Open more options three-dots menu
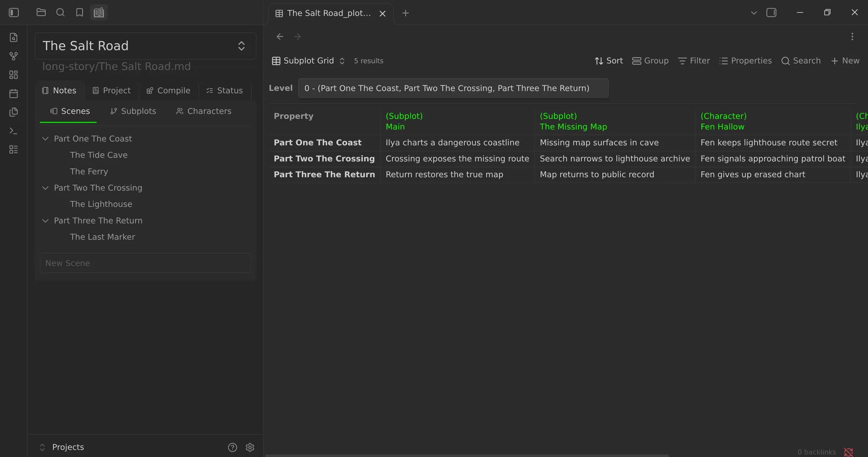This screenshot has height=457, width=868. (x=852, y=36)
